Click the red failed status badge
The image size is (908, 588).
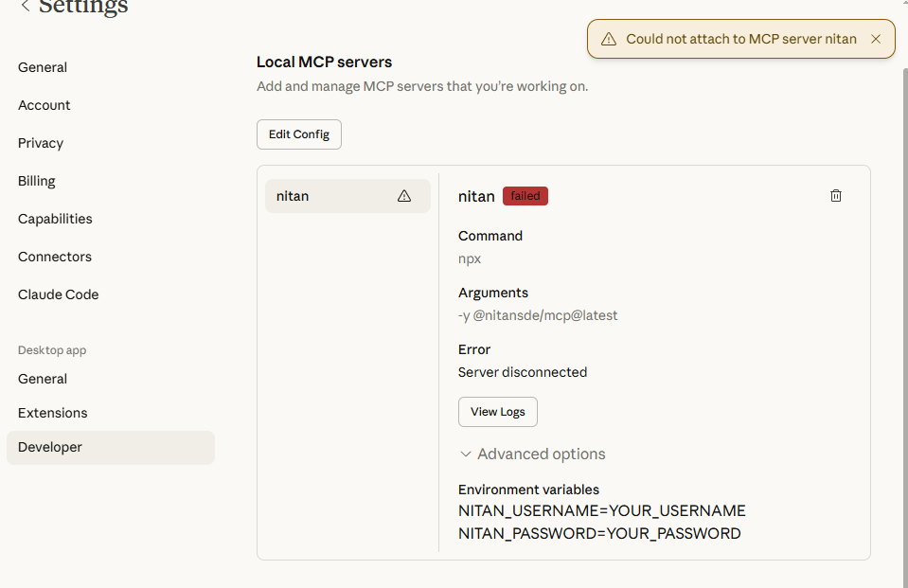point(525,196)
